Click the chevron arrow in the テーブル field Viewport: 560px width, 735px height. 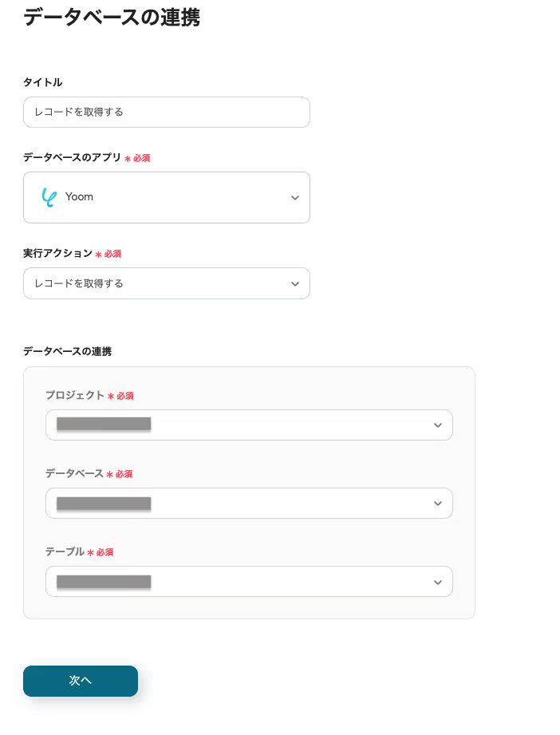click(x=437, y=582)
